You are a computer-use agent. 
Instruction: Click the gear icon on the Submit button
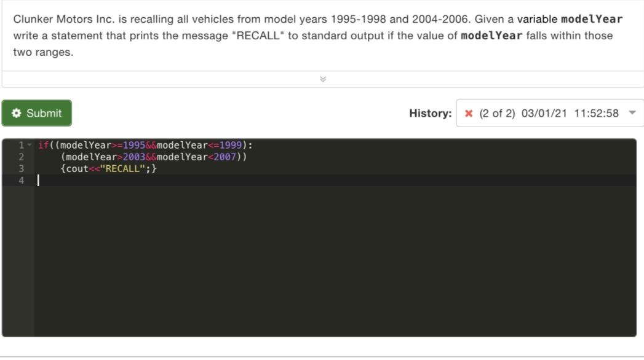pos(17,113)
